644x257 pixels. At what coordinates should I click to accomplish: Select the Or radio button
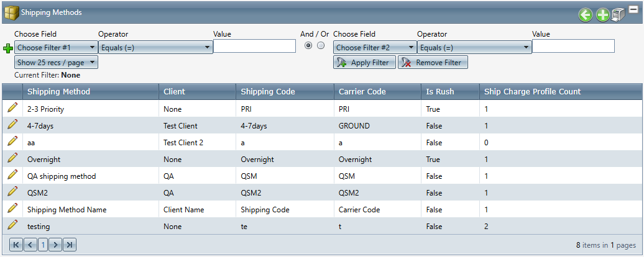pos(321,46)
